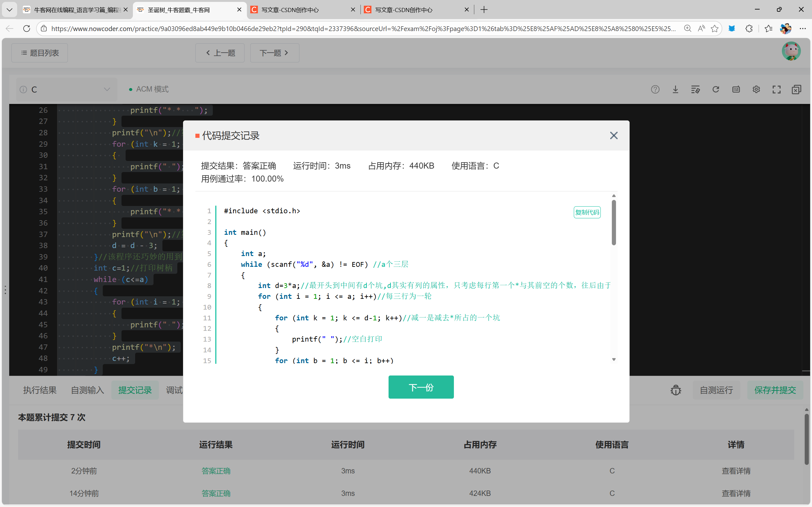
Task: Click the browser favorites star icon
Action: [714, 29]
